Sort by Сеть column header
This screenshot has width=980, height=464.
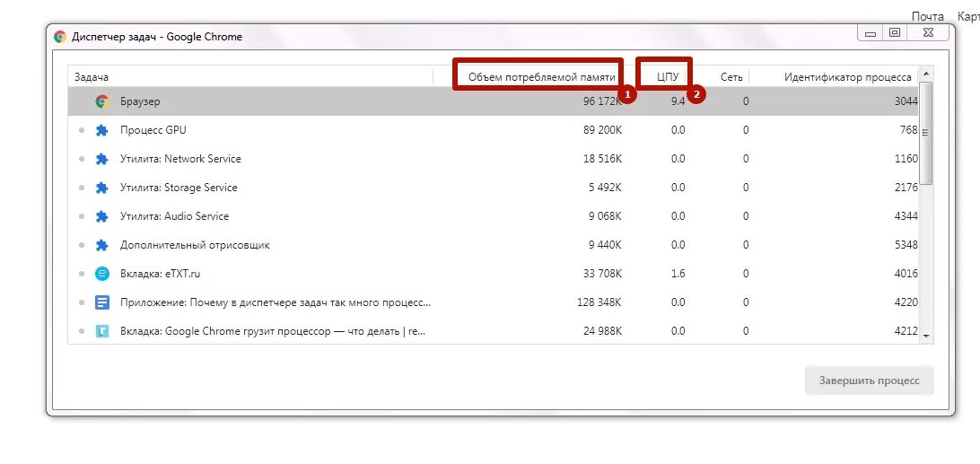tap(731, 77)
